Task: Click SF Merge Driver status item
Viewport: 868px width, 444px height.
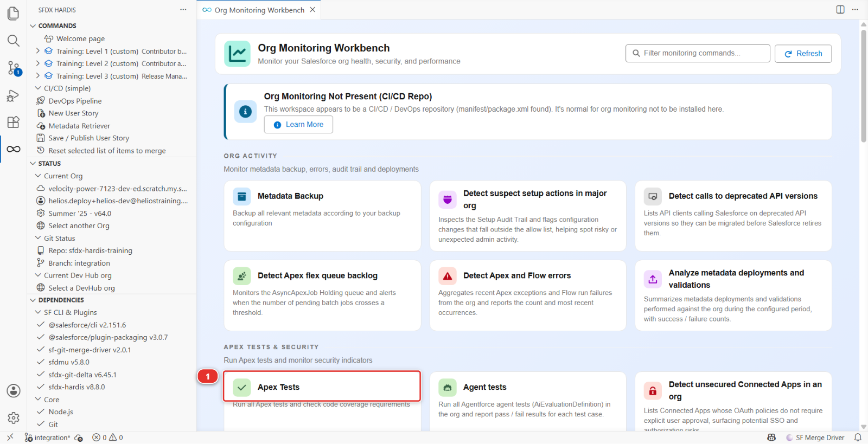Action: (x=815, y=437)
